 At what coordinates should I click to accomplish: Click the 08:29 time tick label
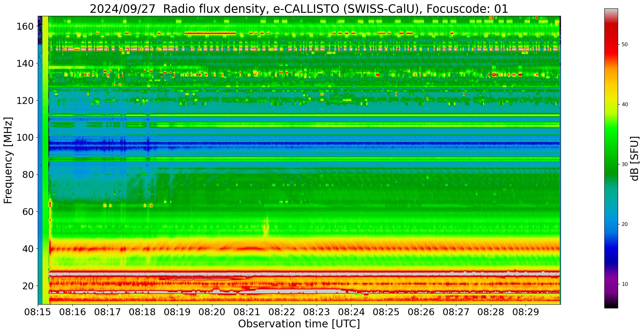click(x=526, y=312)
